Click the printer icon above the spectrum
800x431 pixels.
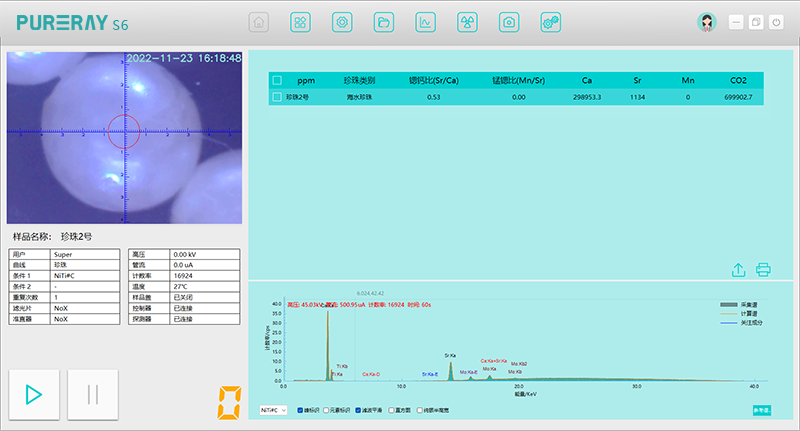764,270
